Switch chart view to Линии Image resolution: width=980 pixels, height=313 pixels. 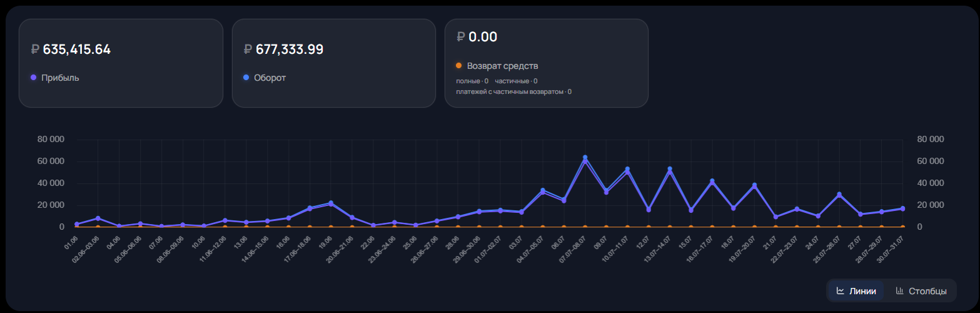pos(856,291)
